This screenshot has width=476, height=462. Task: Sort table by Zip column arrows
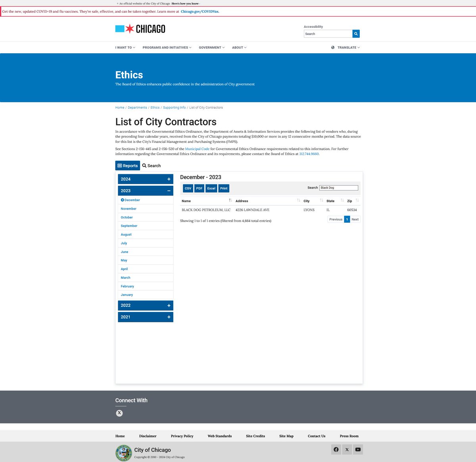click(357, 200)
